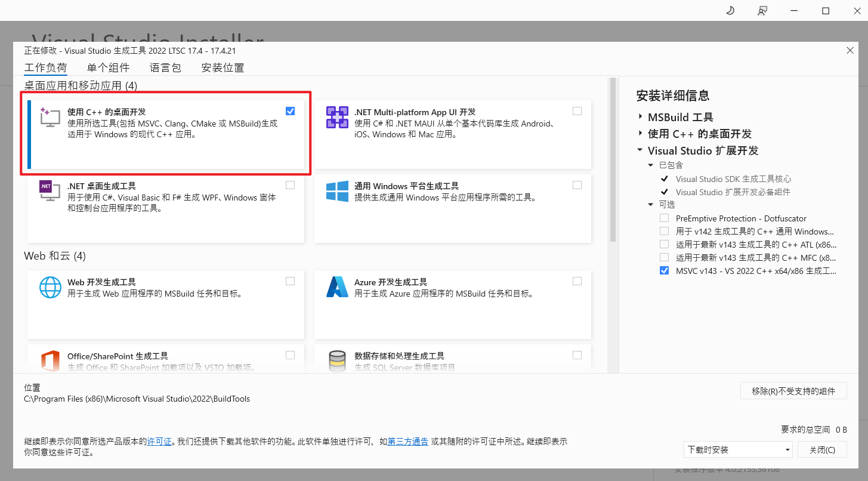
Task: Select the Visual Studio 扩展开发必备组件 item
Action: [733, 192]
